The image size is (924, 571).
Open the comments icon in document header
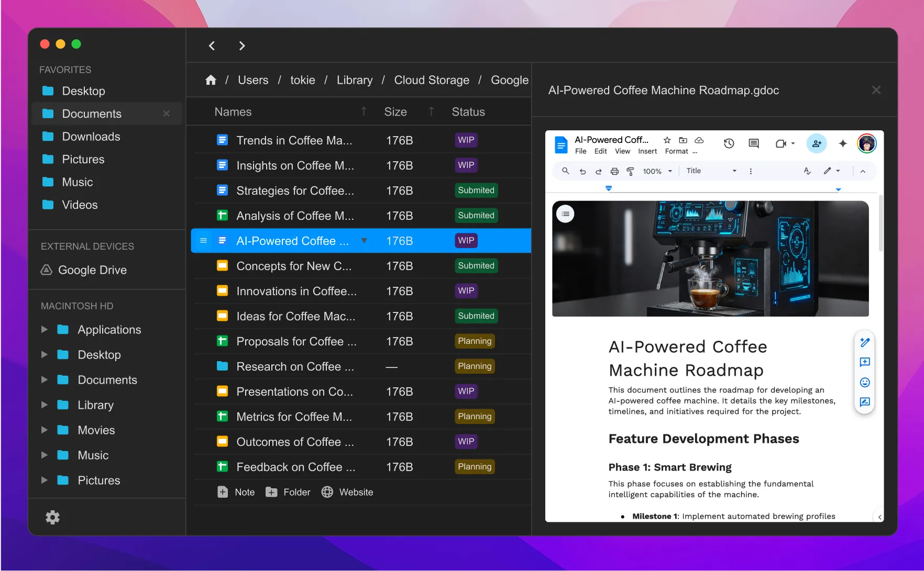point(754,143)
